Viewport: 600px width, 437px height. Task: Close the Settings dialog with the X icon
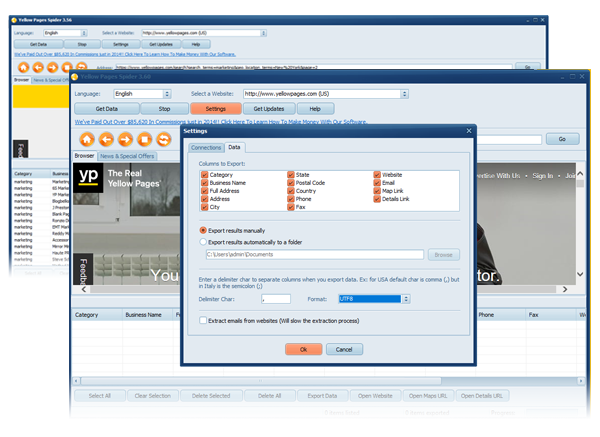tap(469, 131)
